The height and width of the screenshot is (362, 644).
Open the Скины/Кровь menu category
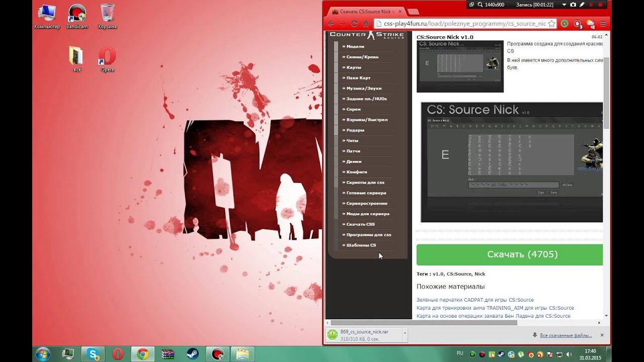click(362, 57)
